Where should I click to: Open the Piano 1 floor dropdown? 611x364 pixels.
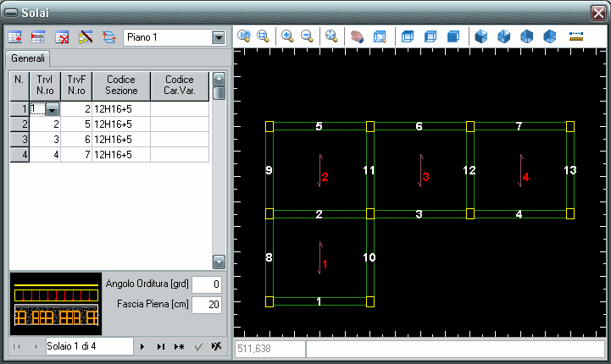219,37
